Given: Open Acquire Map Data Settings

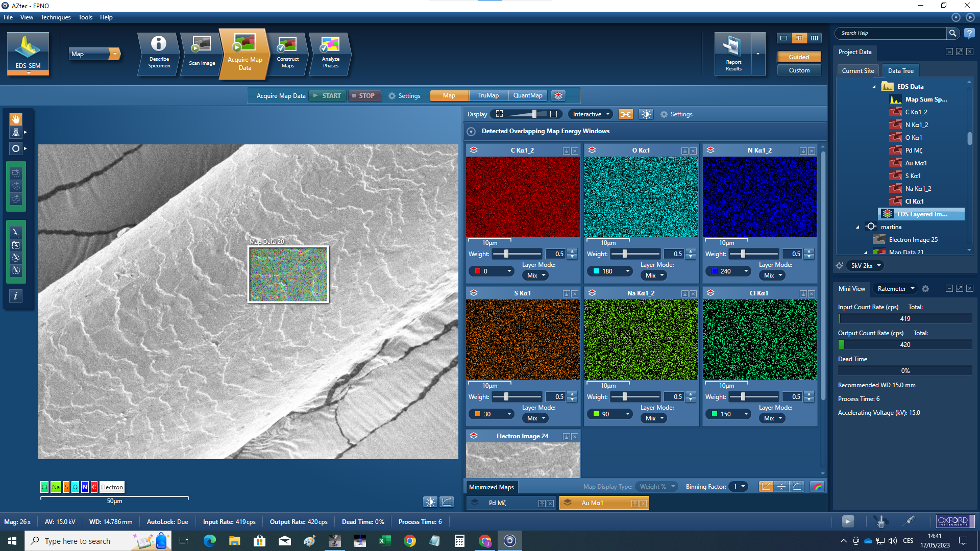Looking at the screenshot, I should [404, 96].
